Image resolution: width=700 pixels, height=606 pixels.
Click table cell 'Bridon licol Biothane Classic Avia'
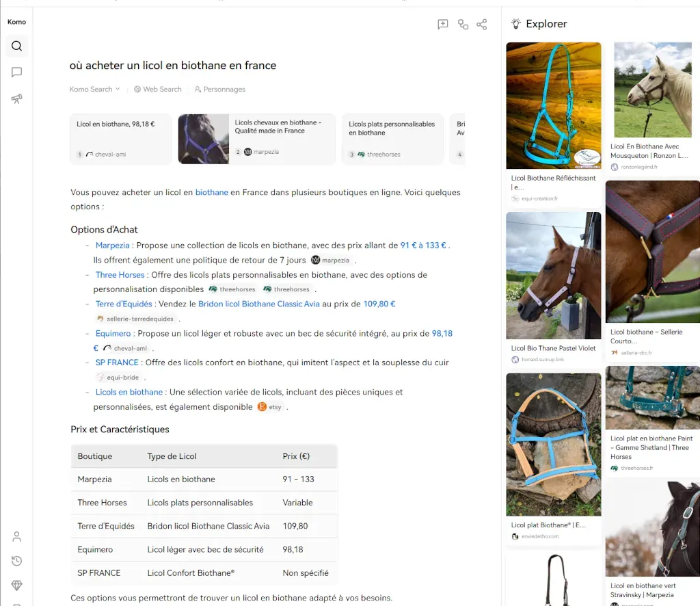208,526
